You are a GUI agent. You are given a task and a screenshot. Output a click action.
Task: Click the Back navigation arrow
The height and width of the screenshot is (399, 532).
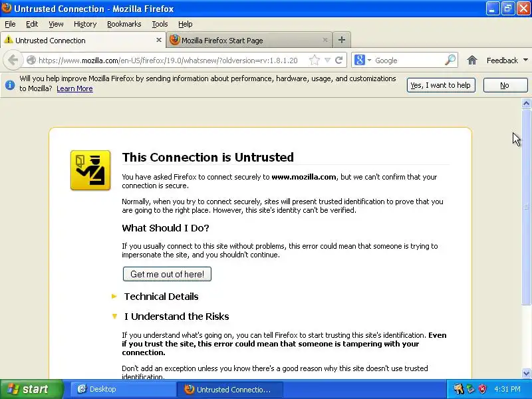[x=13, y=61]
